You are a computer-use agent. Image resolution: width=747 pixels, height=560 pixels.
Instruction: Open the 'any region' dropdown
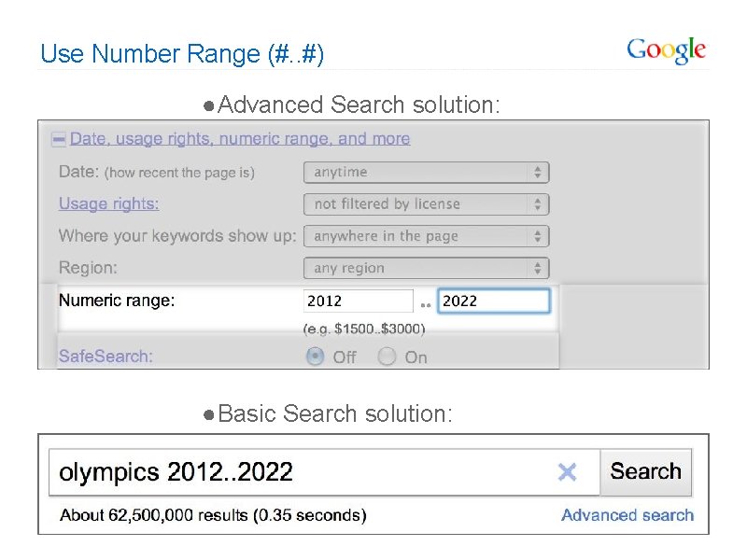(x=426, y=269)
